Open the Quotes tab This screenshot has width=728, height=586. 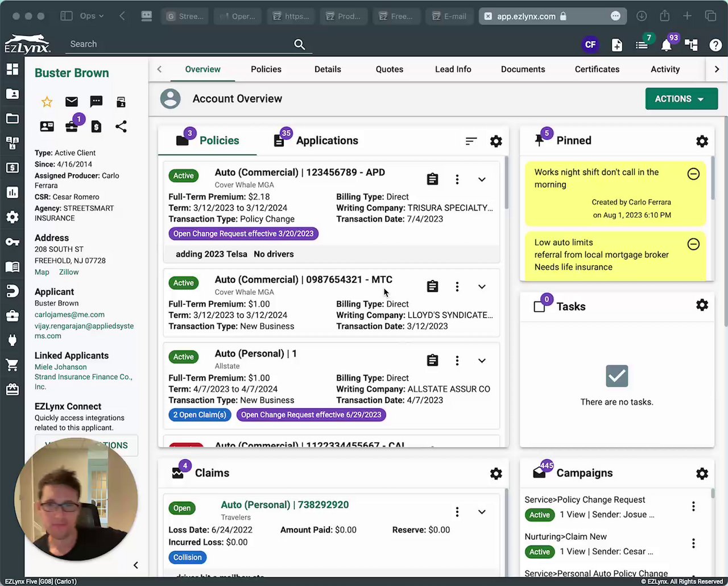tap(390, 69)
